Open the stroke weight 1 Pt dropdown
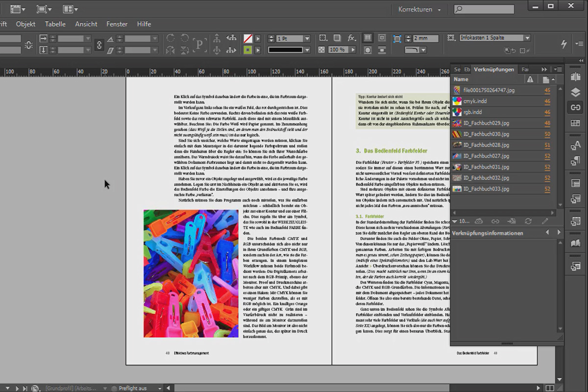Viewport: 588px width, 392px height. point(307,39)
